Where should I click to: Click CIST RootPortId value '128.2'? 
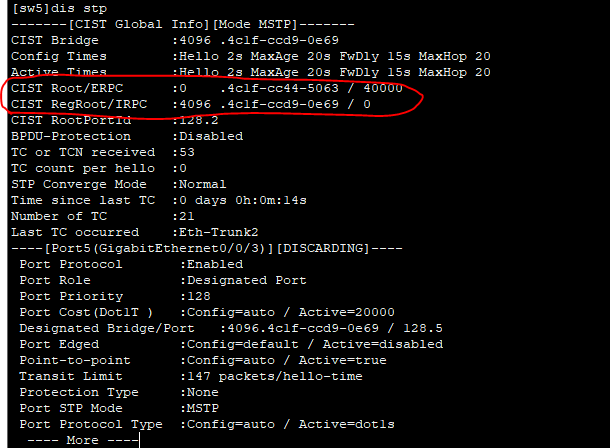198,121
